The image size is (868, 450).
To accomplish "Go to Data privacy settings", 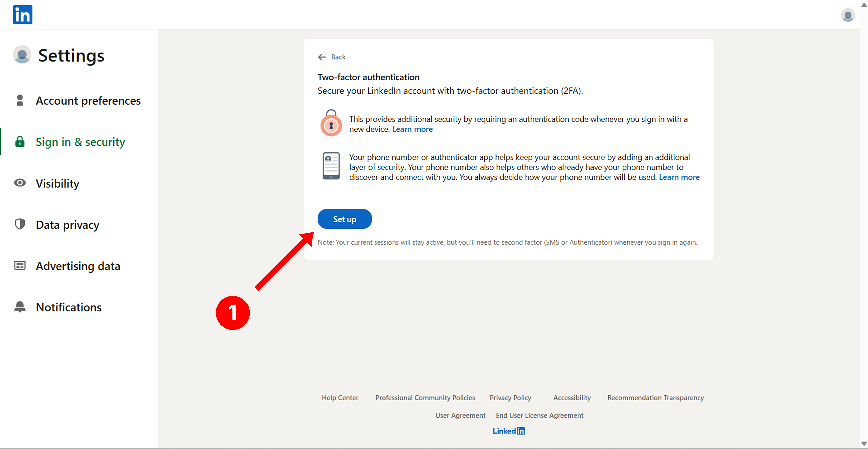I will coord(67,225).
